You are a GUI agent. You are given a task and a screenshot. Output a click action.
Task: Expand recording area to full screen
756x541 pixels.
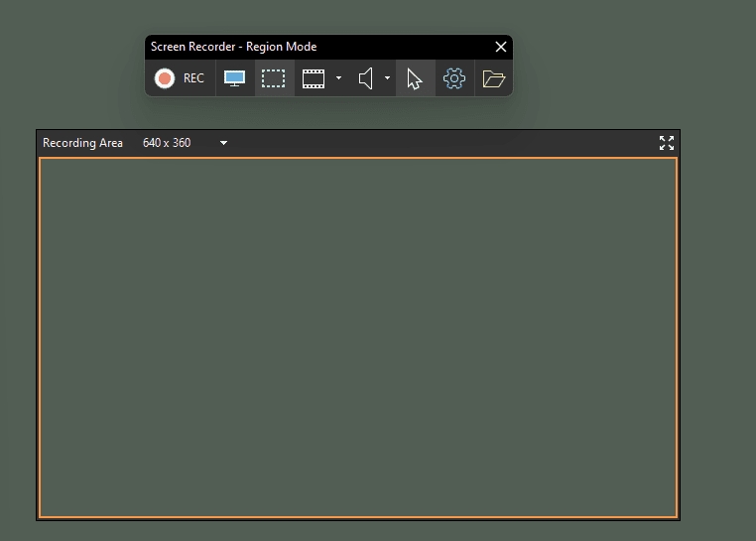(667, 143)
